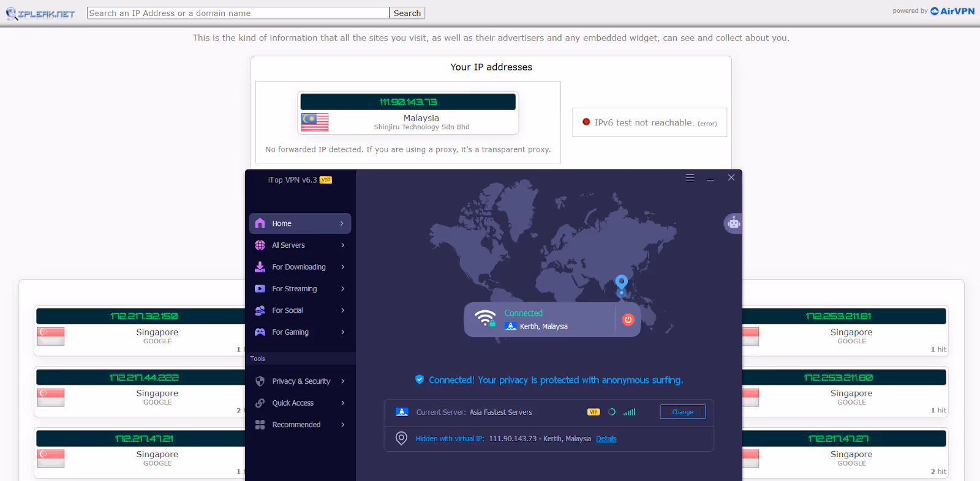Select For Social servers

300,310
